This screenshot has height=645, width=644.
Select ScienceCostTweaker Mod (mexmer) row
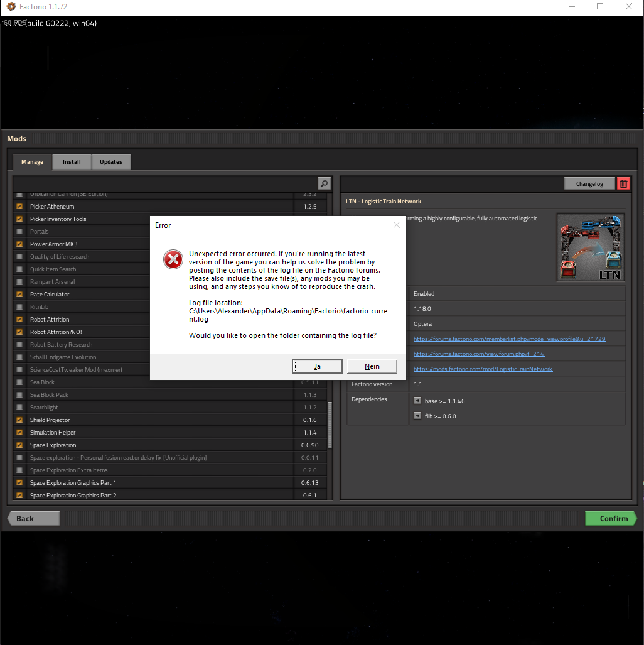[82, 370]
